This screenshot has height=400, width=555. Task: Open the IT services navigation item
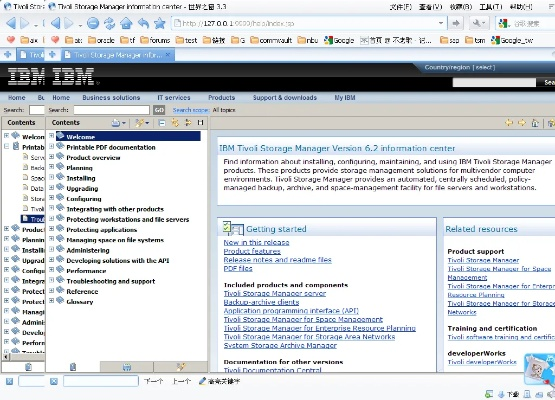pyautogui.click(x=174, y=98)
